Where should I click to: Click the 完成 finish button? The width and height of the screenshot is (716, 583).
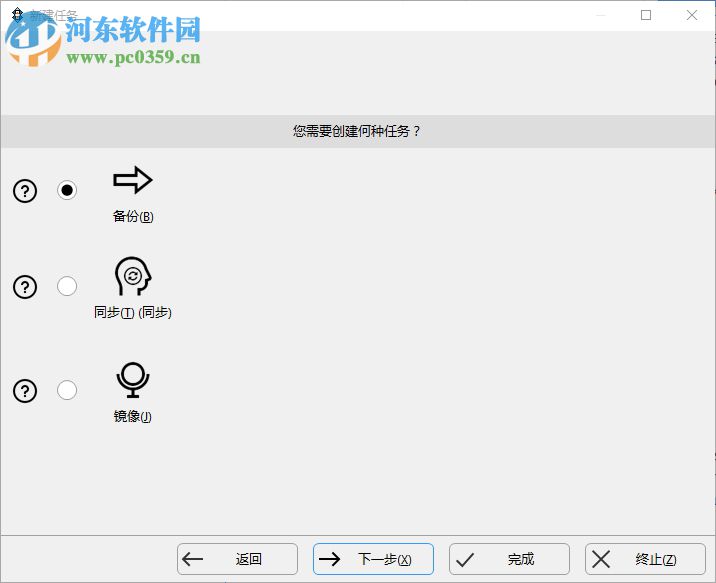point(510,559)
